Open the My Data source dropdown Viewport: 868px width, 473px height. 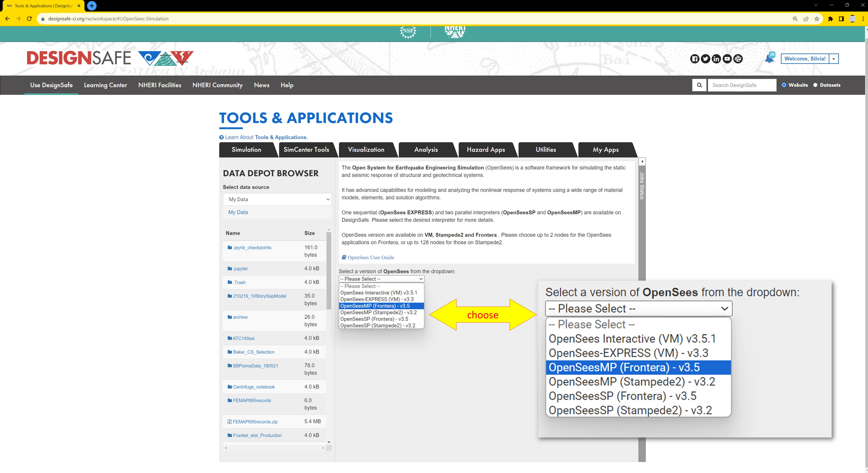277,199
